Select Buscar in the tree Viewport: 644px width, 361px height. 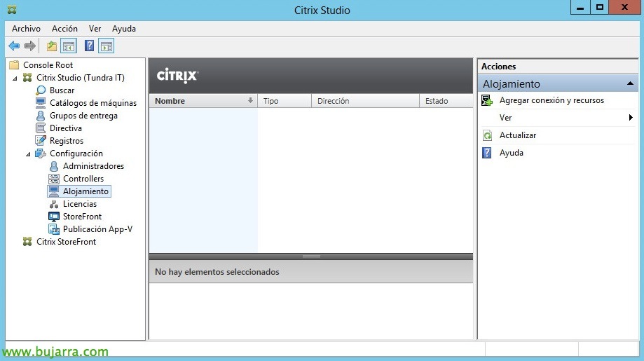point(62,90)
